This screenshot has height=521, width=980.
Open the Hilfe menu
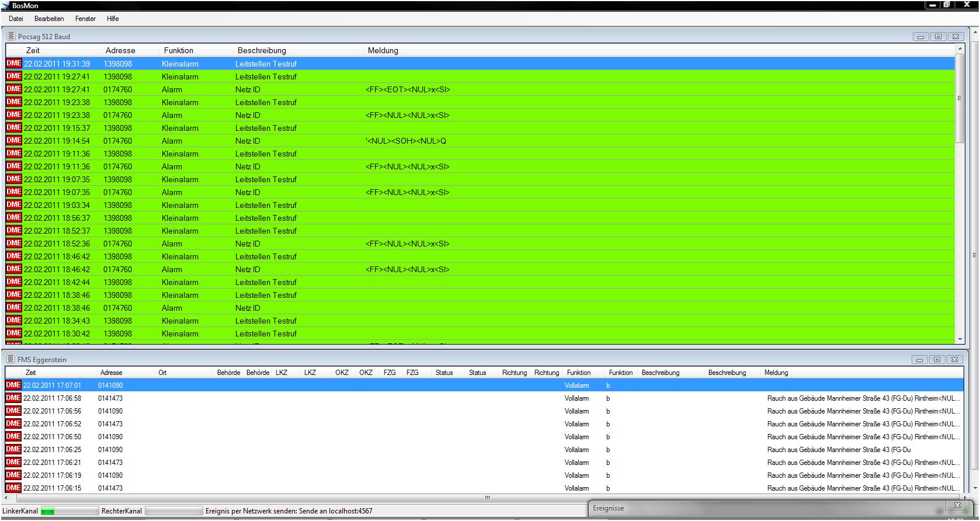click(113, 19)
